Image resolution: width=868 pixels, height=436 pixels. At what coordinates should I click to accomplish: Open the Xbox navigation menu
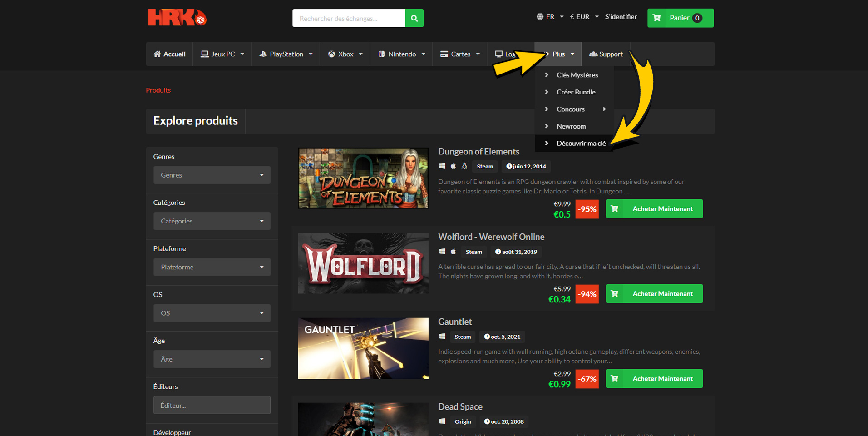click(345, 54)
